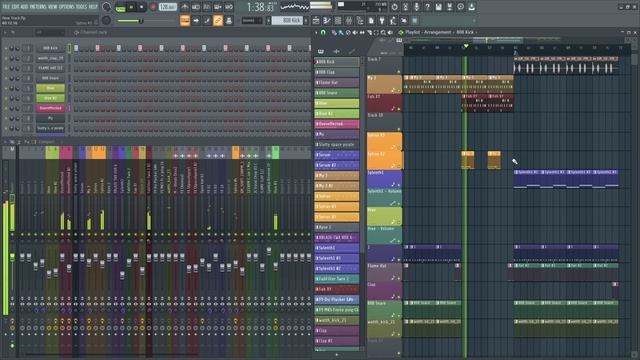The width and height of the screenshot is (640, 360).
Task: Click the transport play button
Action: (x=131, y=7)
